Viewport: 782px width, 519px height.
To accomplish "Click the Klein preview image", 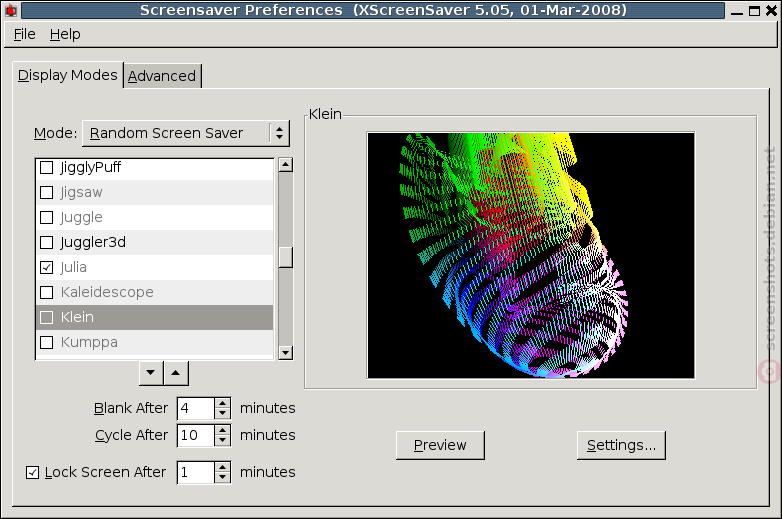I will pos(531,255).
